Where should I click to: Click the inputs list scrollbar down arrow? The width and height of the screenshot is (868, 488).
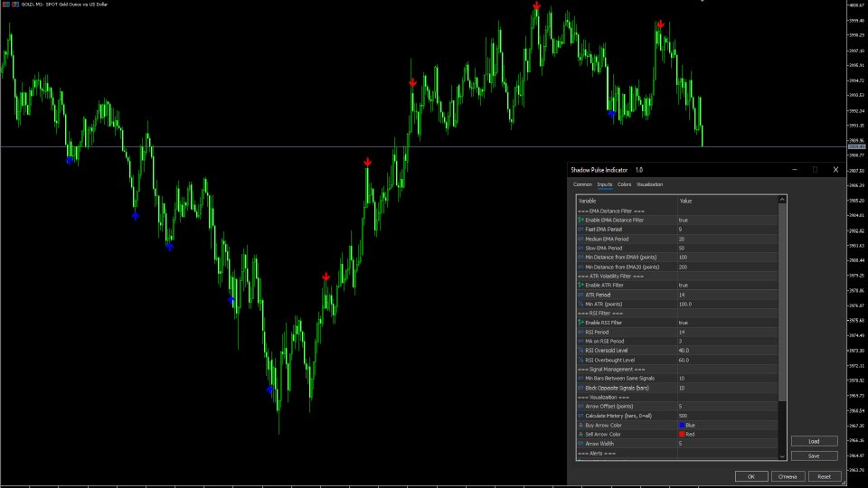(x=782, y=456)
